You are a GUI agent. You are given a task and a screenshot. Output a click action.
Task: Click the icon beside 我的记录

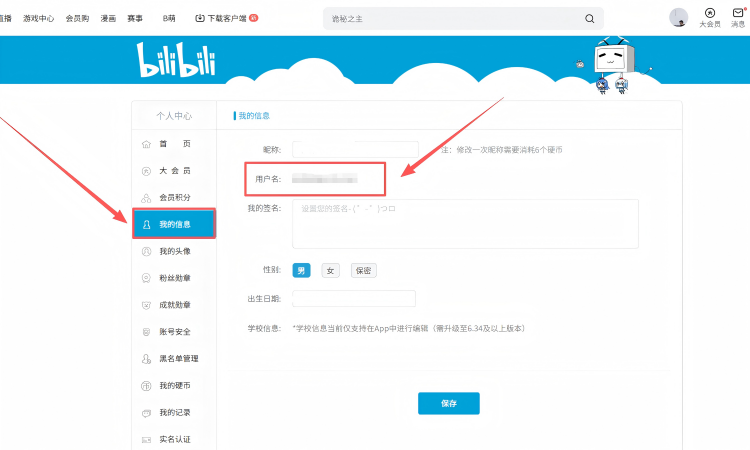tap(146, 413)
